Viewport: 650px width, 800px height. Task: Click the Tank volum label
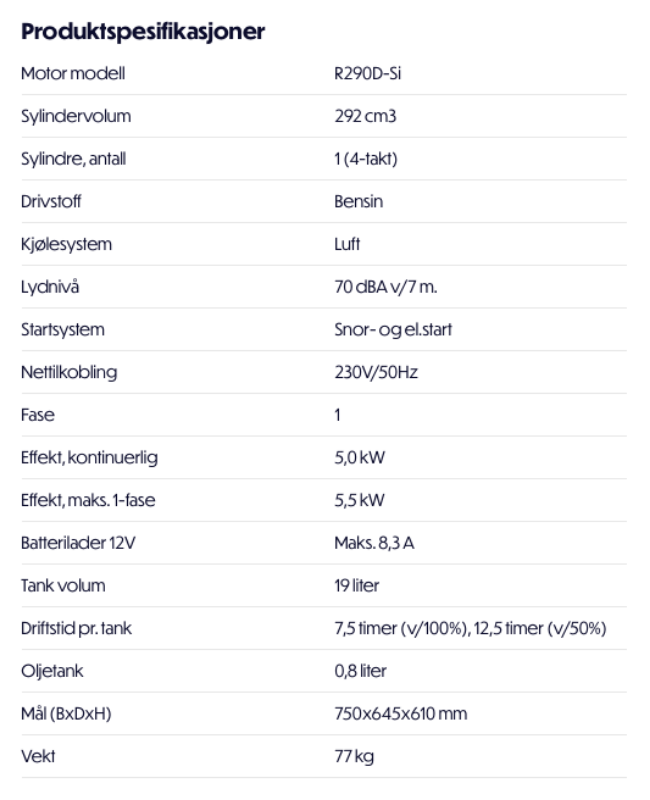pos(62,585)
